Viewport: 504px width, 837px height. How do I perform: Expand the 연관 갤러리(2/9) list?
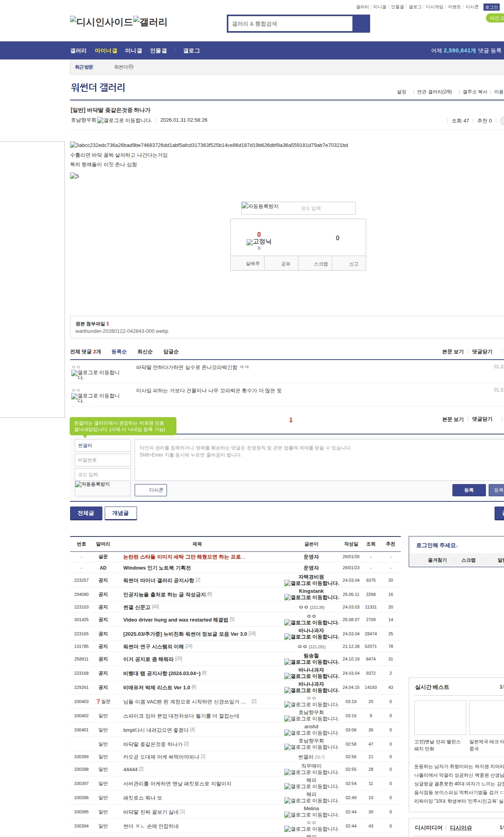coord(434,92)
